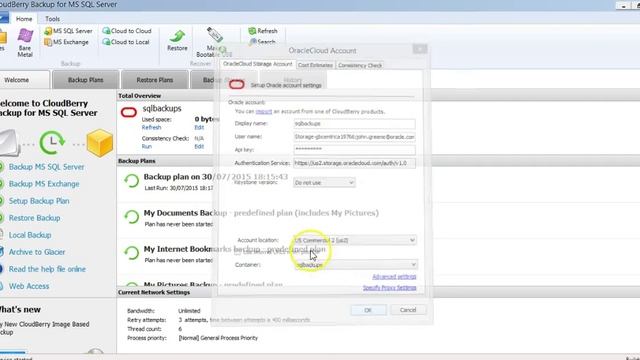Click Oracle logo in account dialog header
640x360 pixels.
[x=237, y=84]
